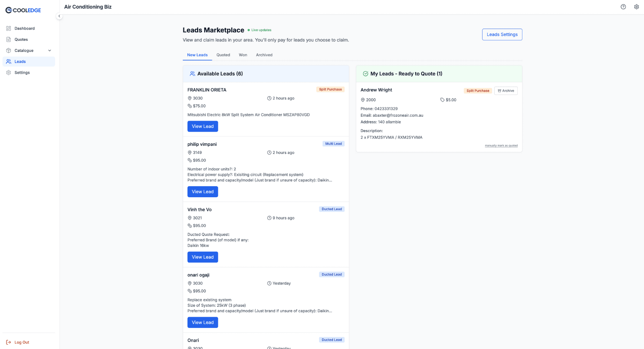The height and width of the screenshot is (349, 644).
Task: Click the Multi Lead badge on philip vimpani's lead
Action: 333,144
